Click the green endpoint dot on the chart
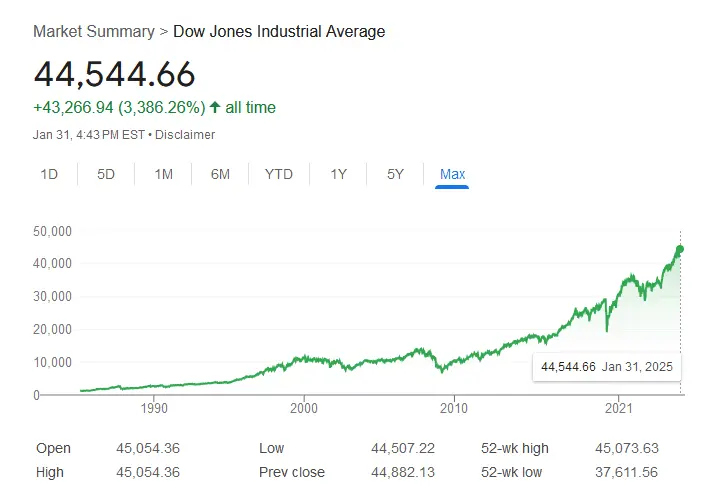707x493 pixels. (x=680, y=249)
